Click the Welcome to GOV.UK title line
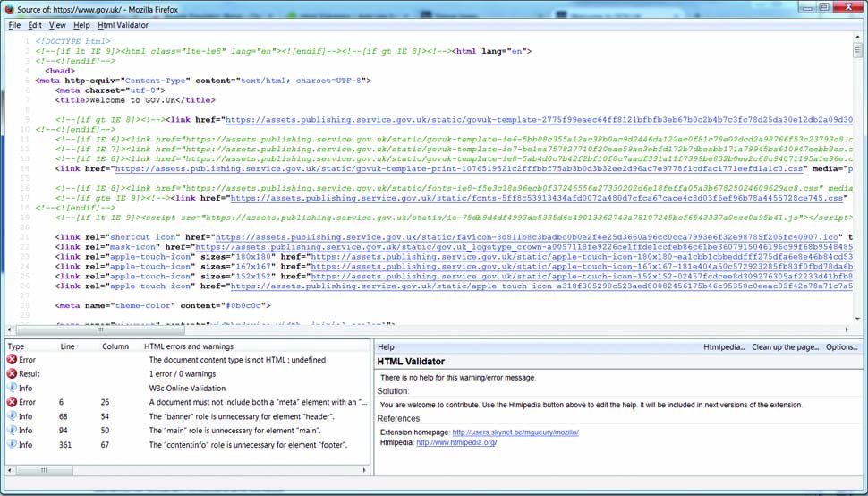Viewport: 868px width, 496px height. pos(135,100)
